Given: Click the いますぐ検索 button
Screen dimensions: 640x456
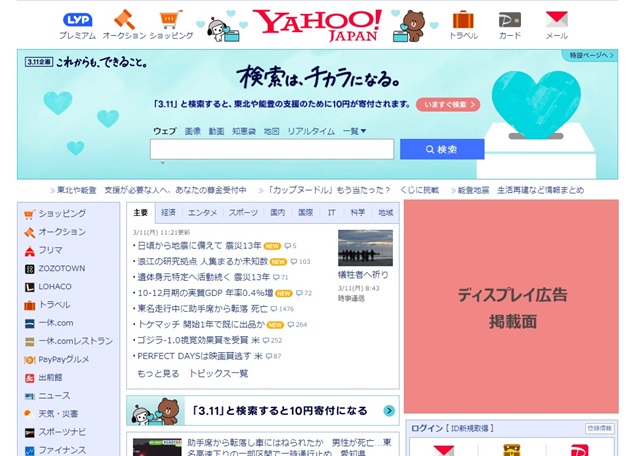Looking at the screenshot, I should pos(448,105).
